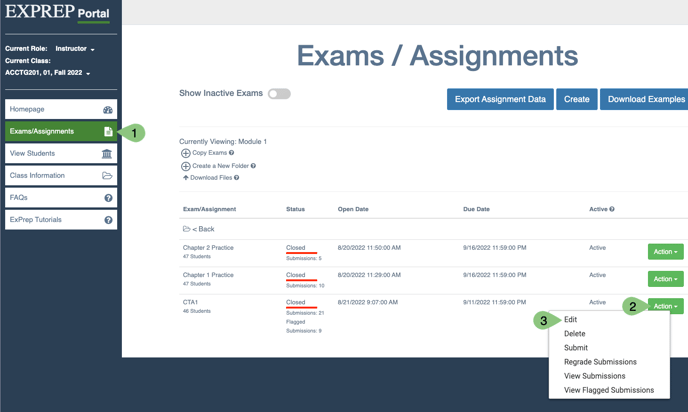
Task: Click the Chapter 2 Practice assignment name
Action: (x=208, y=248)
